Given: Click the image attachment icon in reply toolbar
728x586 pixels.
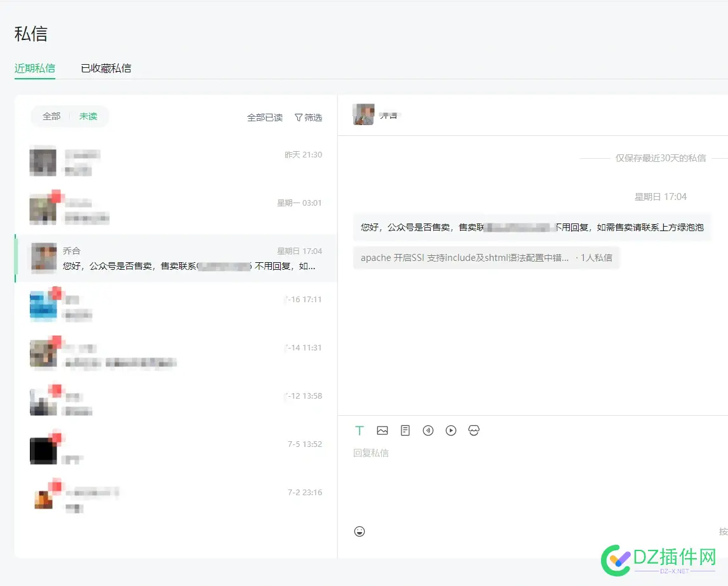Looking at the screenshot, I should (x=382, y=430).
